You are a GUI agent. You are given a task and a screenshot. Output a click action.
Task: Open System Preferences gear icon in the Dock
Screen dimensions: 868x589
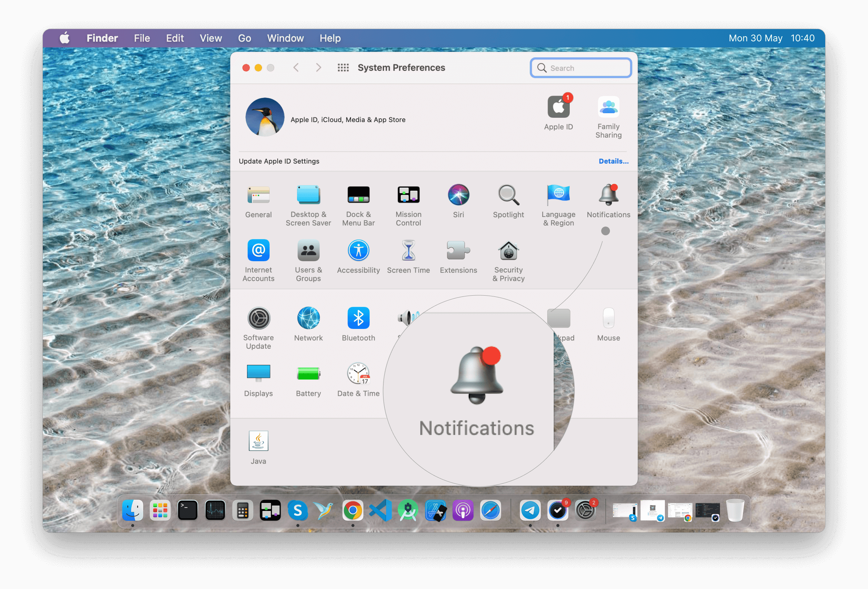[x=585, y=510]
